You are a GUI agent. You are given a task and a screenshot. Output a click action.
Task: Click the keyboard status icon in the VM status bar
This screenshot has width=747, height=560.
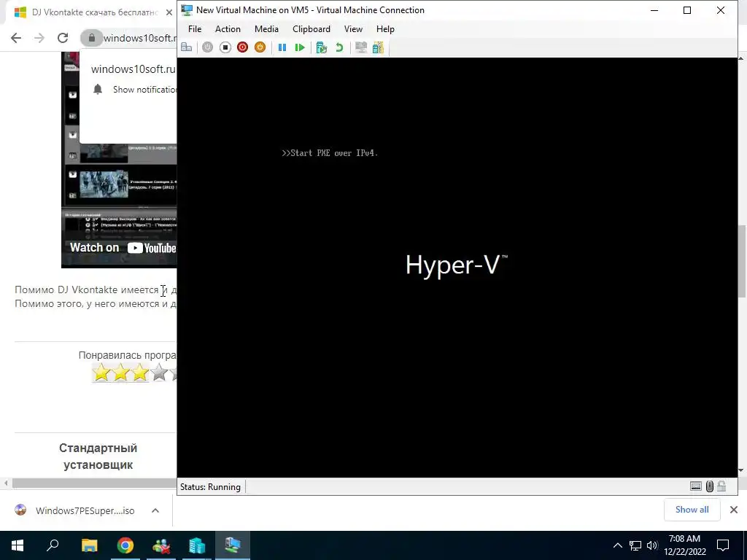pyautogui.click(x=695, y=486)
